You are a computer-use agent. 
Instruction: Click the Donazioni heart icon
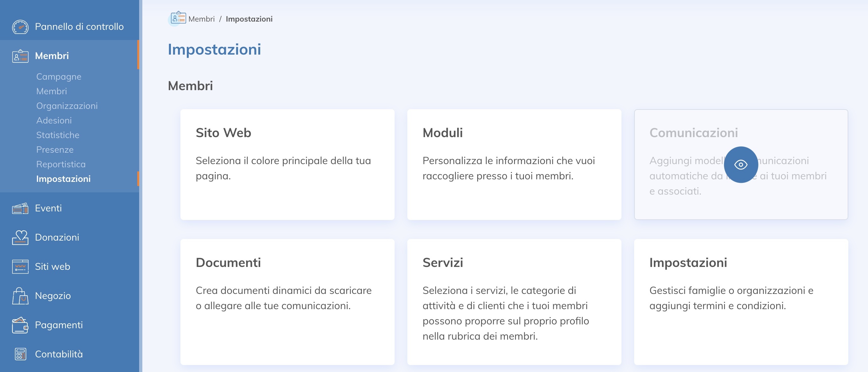coord(20,237)
